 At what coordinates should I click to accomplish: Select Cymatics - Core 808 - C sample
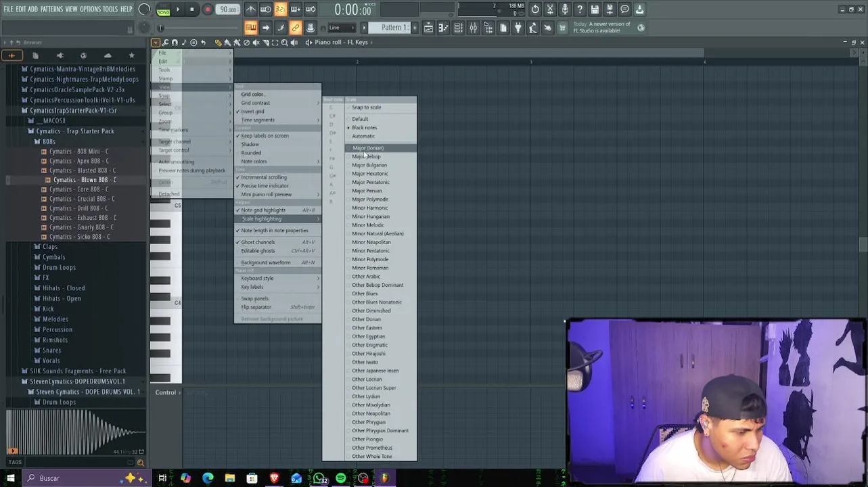click(x=78, y=189)
